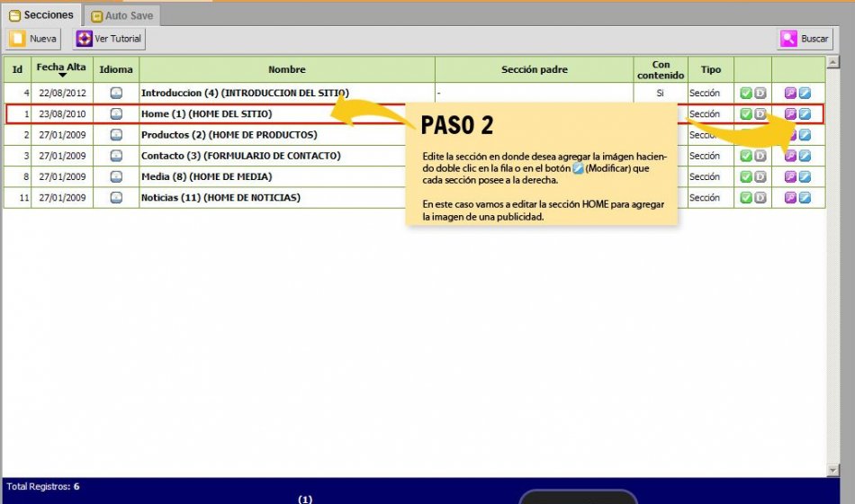Go to page (1) in the footer
Image resolution: width=855 pixels, height=504 pixels.
pos(305,499)
